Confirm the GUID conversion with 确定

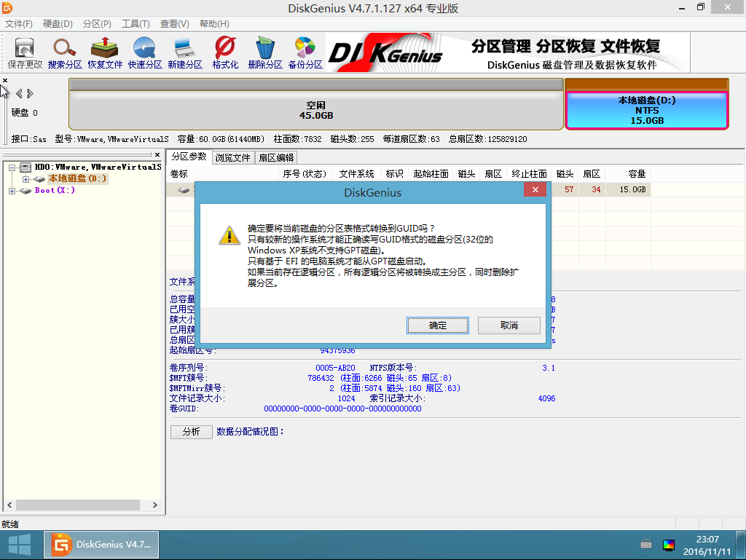(x=438, y=326)
